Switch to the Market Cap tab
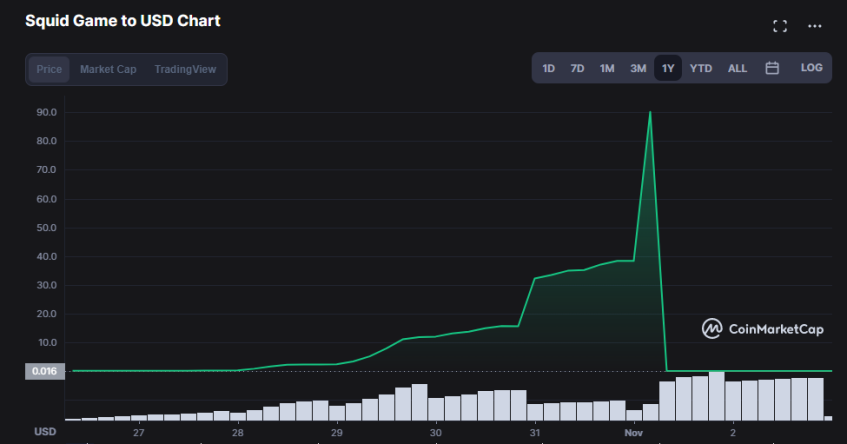Screen dimensions: 847x444 108,69
